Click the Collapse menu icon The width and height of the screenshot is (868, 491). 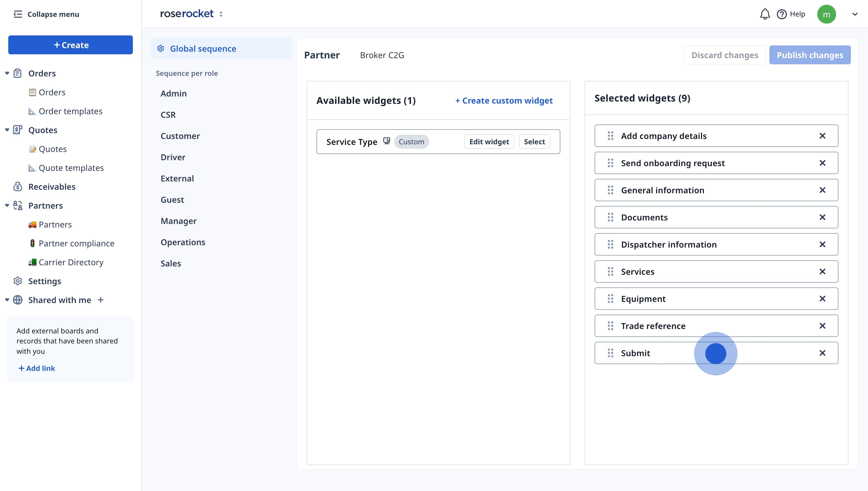click(17, 14)
